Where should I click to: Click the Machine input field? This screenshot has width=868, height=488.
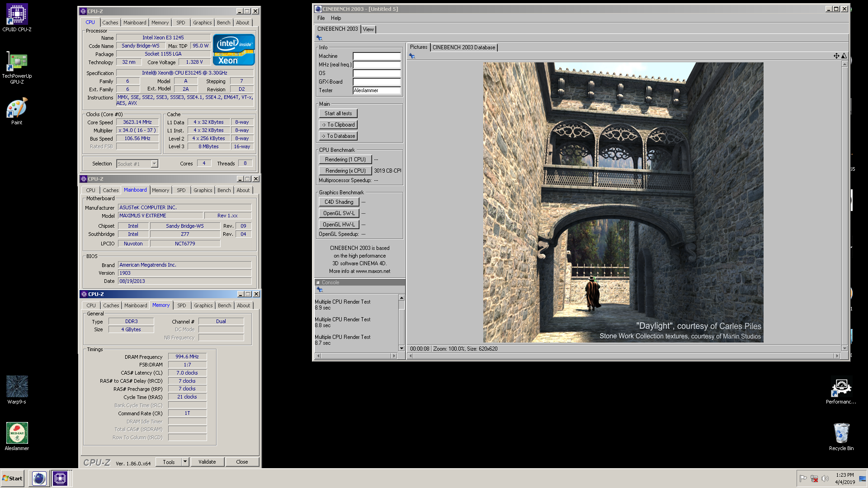pos(377,56)
